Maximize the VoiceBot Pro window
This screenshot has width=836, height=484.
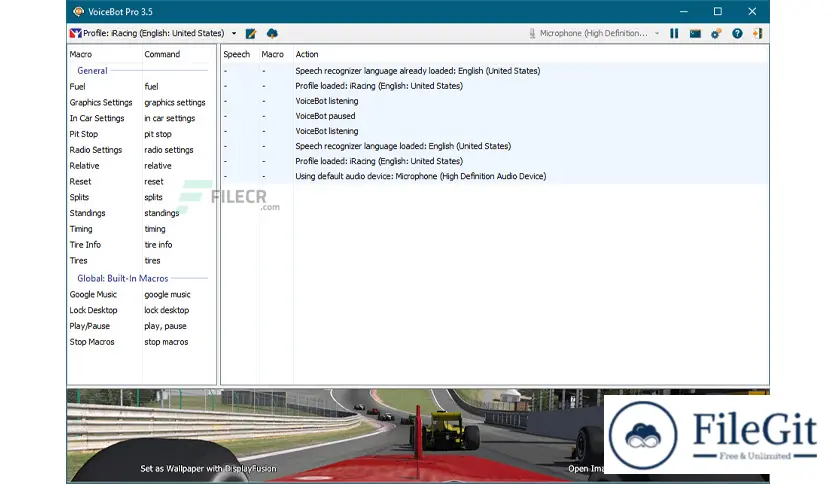[x=718, y=11]
